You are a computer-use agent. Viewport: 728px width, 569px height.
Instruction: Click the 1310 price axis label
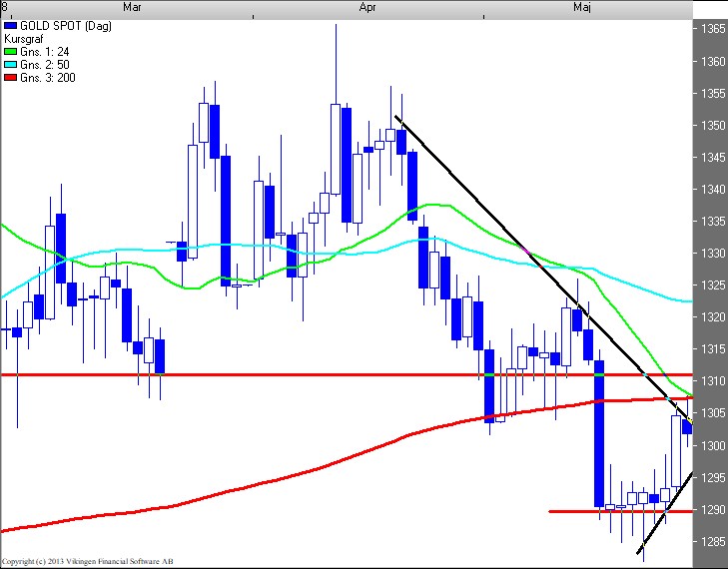pyautogui.click(x=713, y=381)
